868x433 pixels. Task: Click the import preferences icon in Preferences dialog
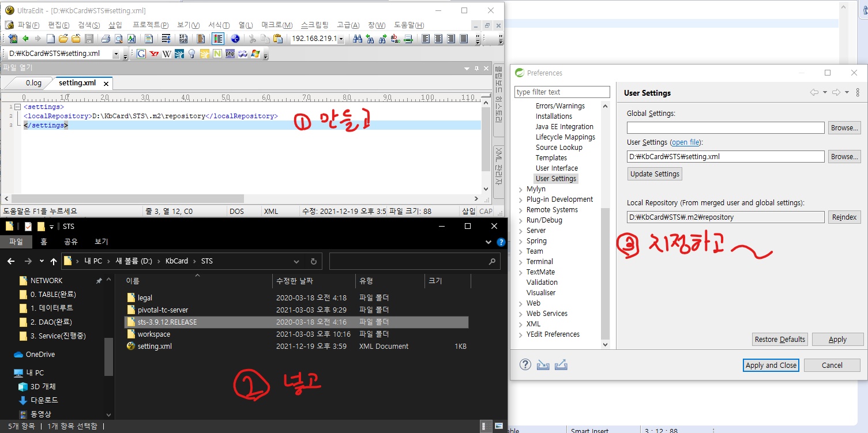point(543,365)
